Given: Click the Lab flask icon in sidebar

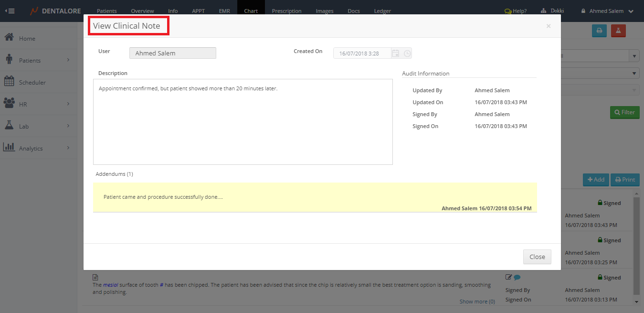Looking at the screenshot, I should click(9, 126).
